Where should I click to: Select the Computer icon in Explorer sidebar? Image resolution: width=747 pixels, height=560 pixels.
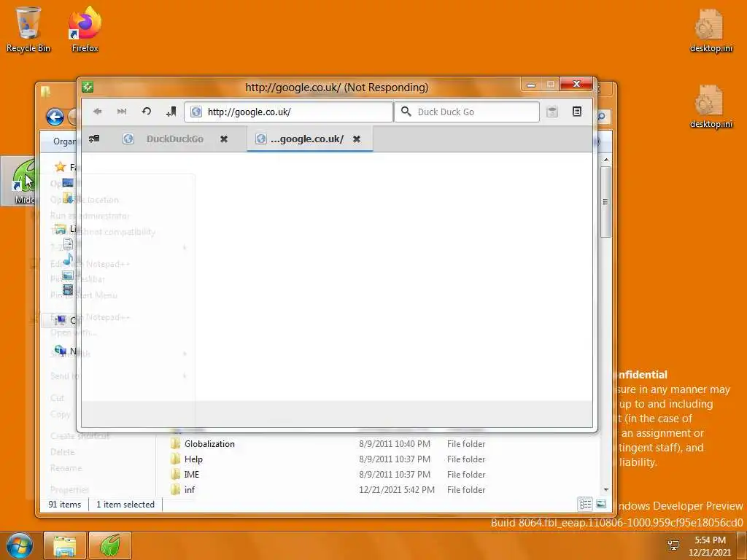tap(61, 320)
